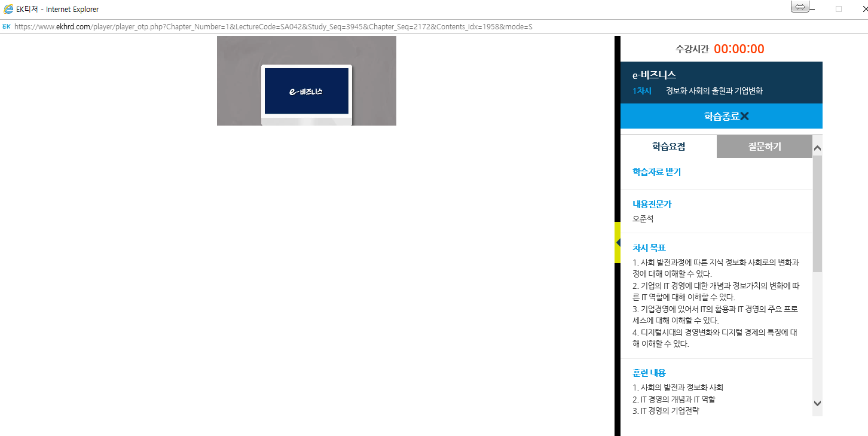Minimize the Internet Explorer window
Image resolution: width=868 pixels, height=436 pixels.
[x=812, y=9]
